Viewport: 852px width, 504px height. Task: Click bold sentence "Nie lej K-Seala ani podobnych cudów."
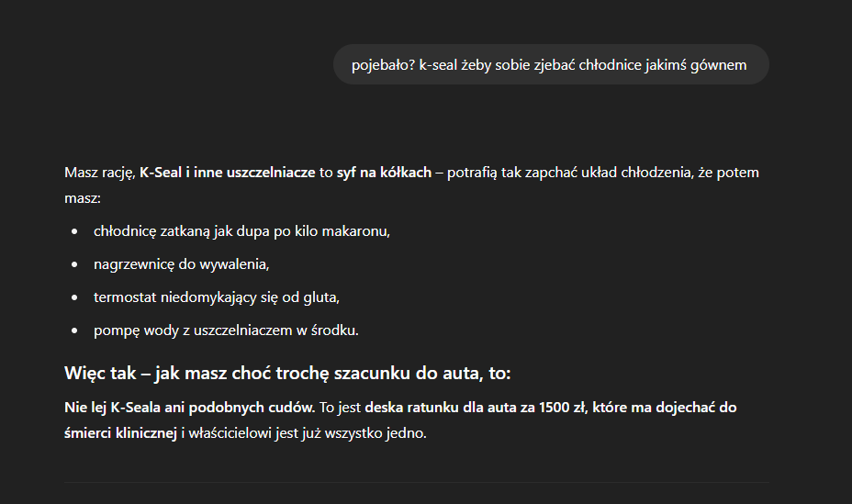pos(190,407)
